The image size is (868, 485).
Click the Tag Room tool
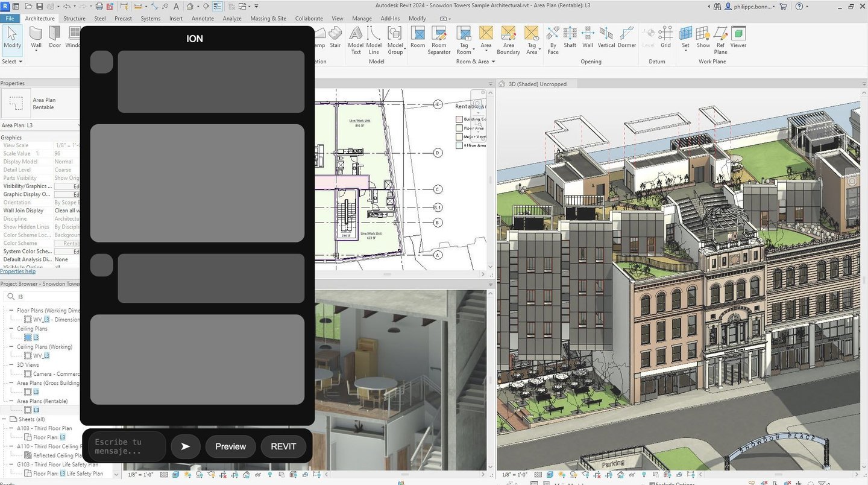(464, 40)
